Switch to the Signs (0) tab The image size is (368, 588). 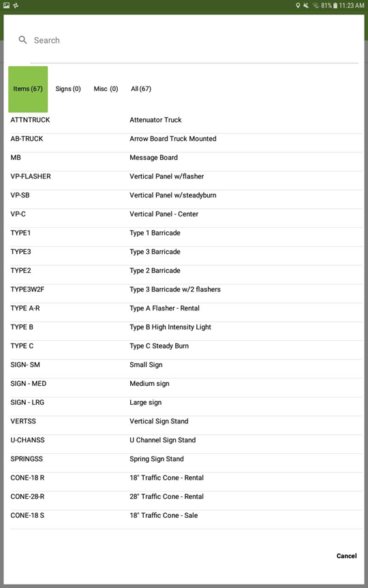tap(68, 89)
